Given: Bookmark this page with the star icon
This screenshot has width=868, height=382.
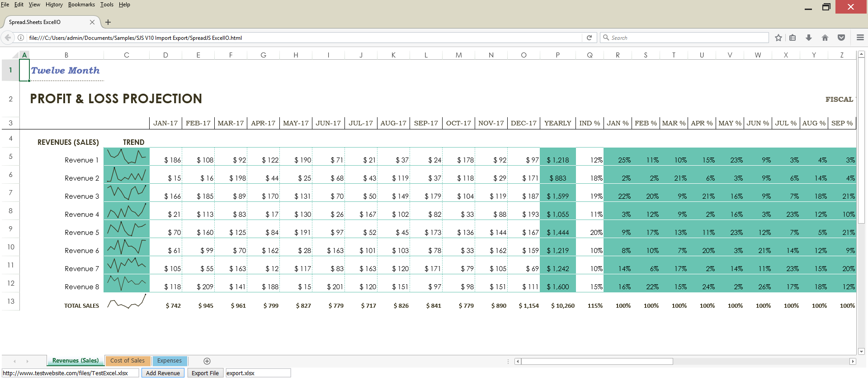Looking at the screenshot, I should coord(778,38).
